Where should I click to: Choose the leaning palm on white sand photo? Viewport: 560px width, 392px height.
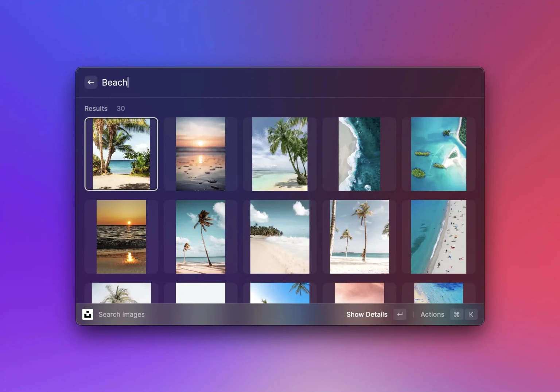pos(280,154)
